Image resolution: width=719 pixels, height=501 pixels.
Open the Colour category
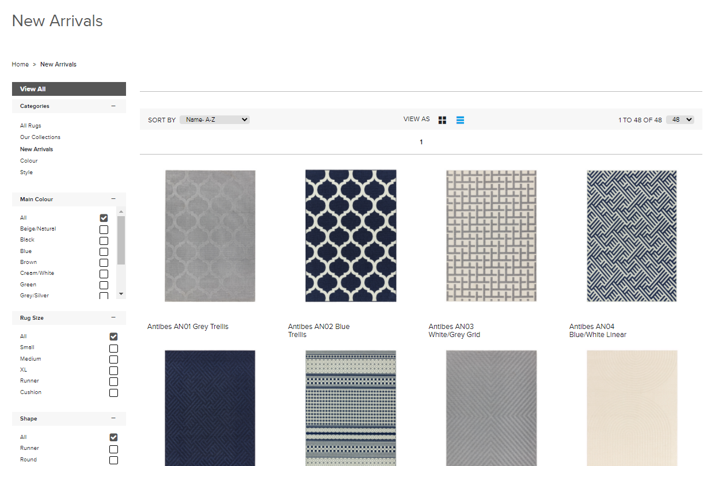(28, 161)
